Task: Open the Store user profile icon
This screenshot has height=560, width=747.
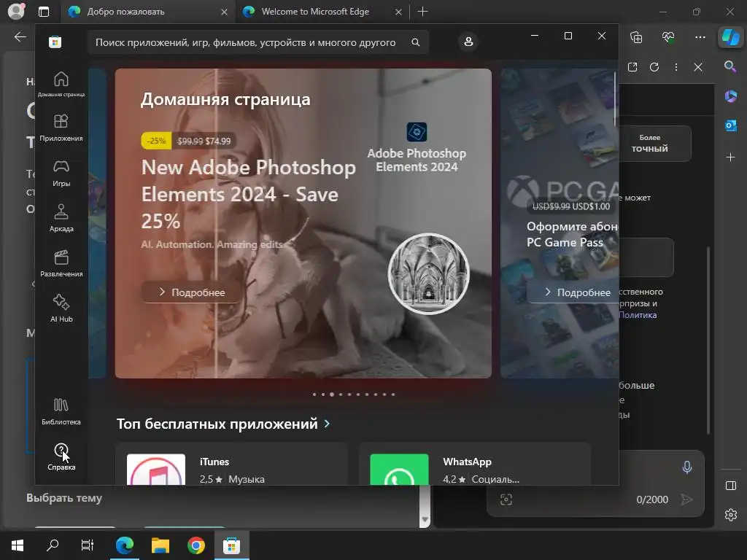Action: (468, 42)
